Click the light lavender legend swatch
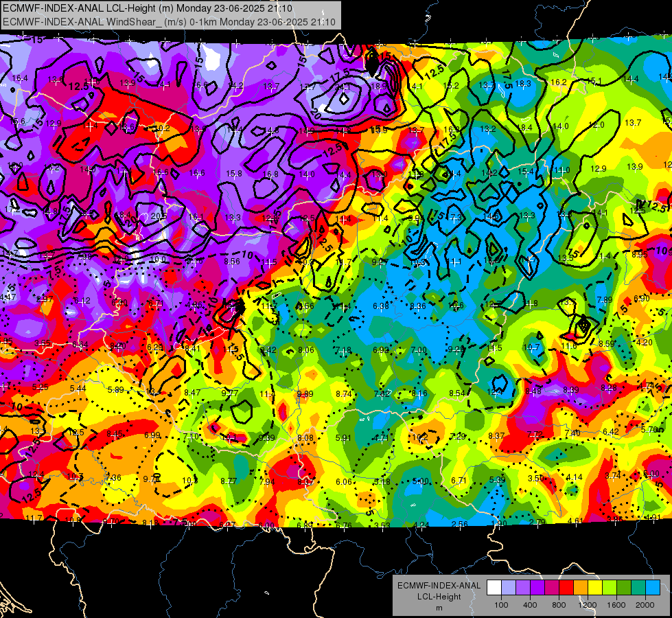Screen dimensions: 672x618 [x=509, y=588]
